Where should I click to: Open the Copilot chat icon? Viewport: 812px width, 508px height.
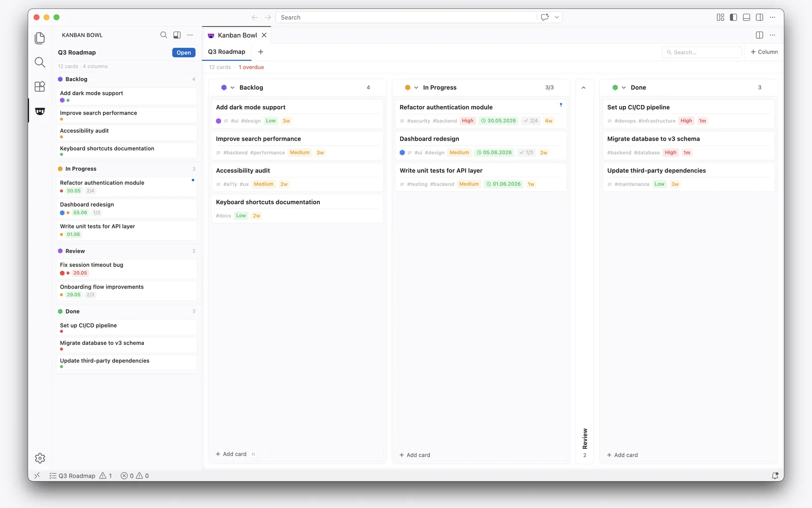(545, 17)
